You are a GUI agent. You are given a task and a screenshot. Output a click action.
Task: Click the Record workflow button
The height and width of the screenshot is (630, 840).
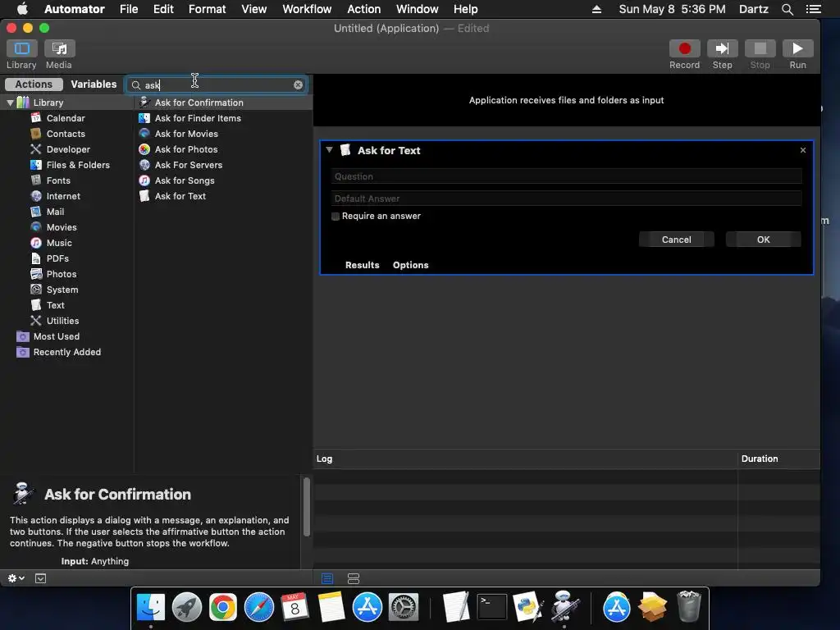click(x=684, y=48)
